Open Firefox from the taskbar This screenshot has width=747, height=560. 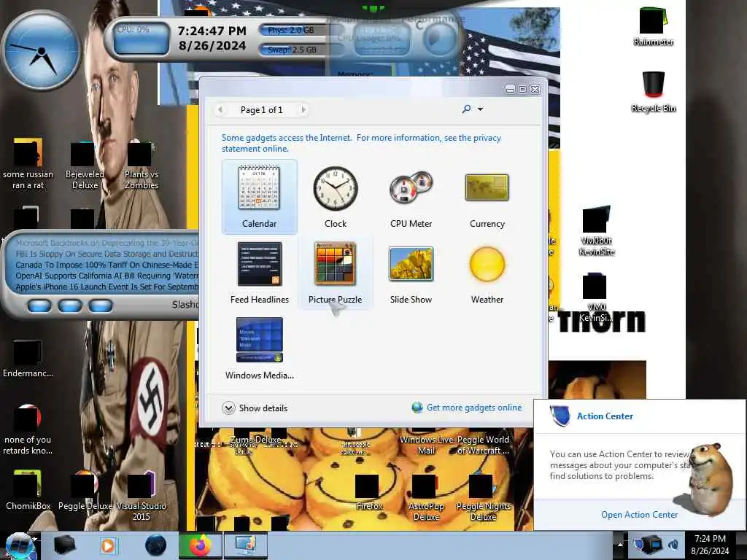coord(200,545)
